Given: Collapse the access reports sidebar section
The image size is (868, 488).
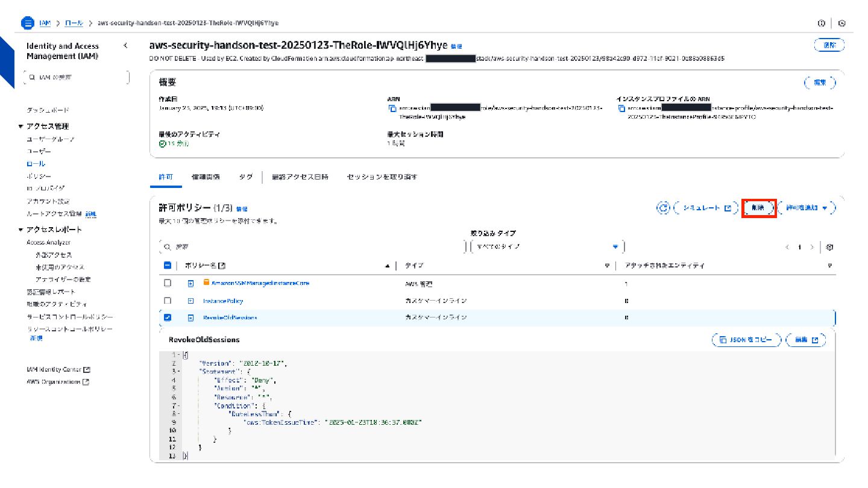Looking at the screenshot, I should [x=21, y=230].
